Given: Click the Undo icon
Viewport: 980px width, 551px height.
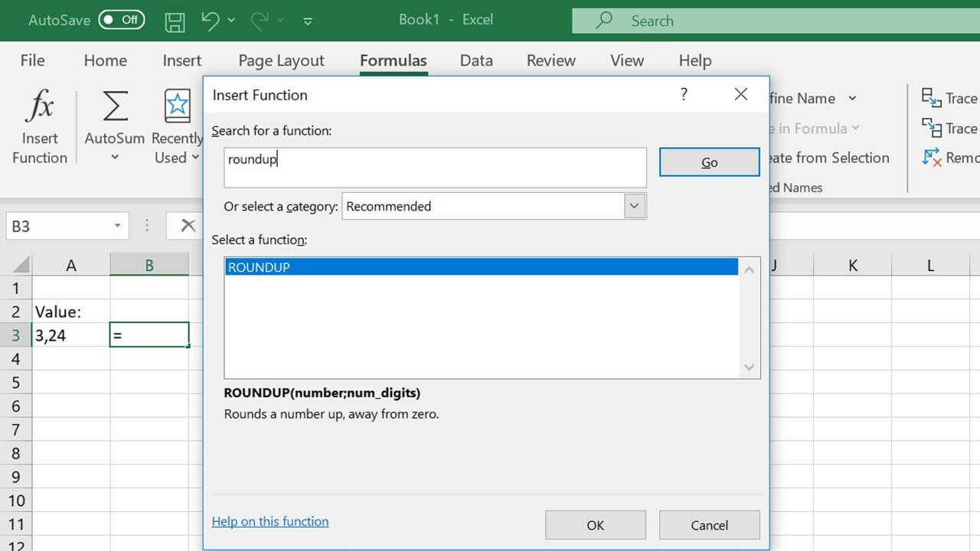Looking at the screenshot, I should (211, 21).
